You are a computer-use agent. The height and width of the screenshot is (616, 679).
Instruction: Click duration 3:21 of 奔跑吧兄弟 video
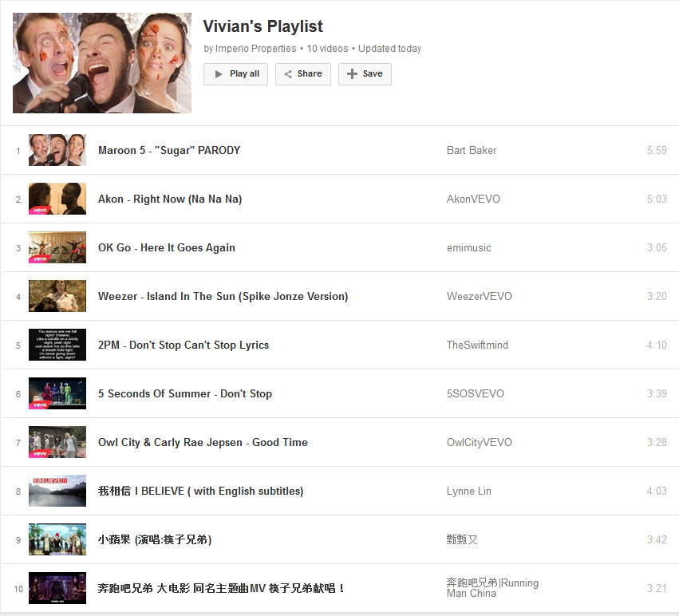657,588
